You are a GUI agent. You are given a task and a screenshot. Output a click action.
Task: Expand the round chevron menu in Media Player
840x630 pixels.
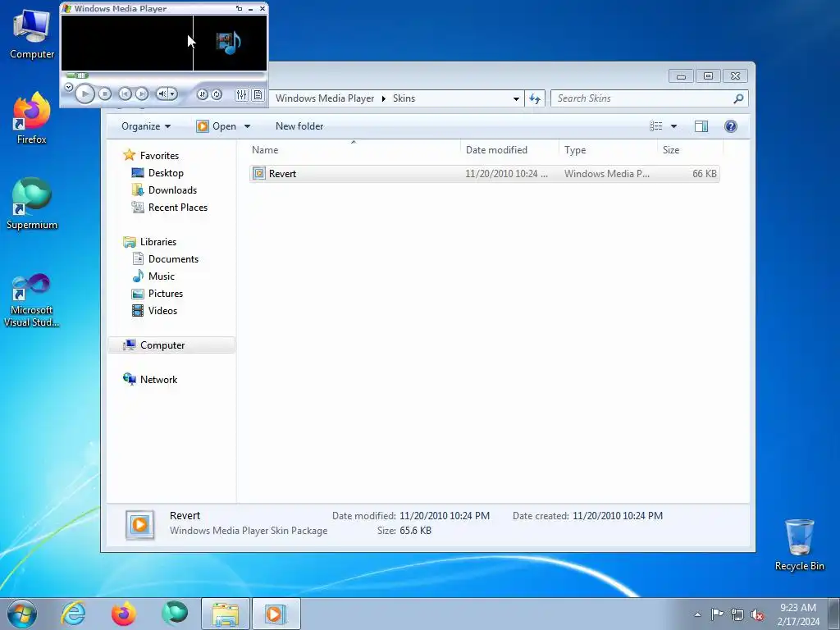pyautogui.click(x=69, y=87)
